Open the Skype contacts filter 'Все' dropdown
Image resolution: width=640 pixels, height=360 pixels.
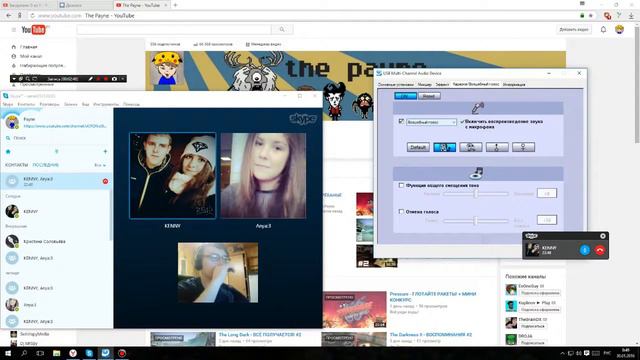[x=100, y=165]
